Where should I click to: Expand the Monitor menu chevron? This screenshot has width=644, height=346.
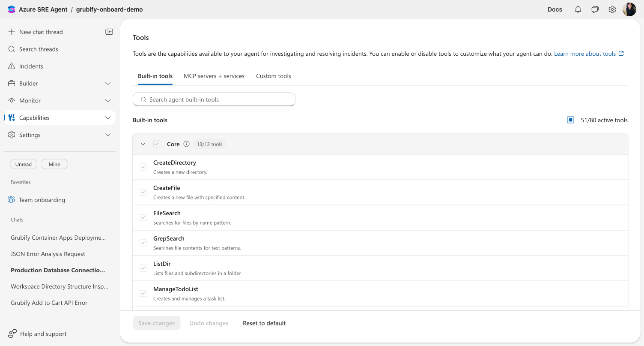pyautogui.click(x=108, y=100)
